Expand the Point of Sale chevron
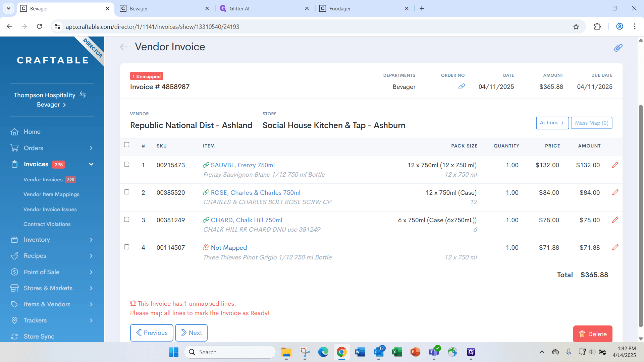 pos(91,272)
